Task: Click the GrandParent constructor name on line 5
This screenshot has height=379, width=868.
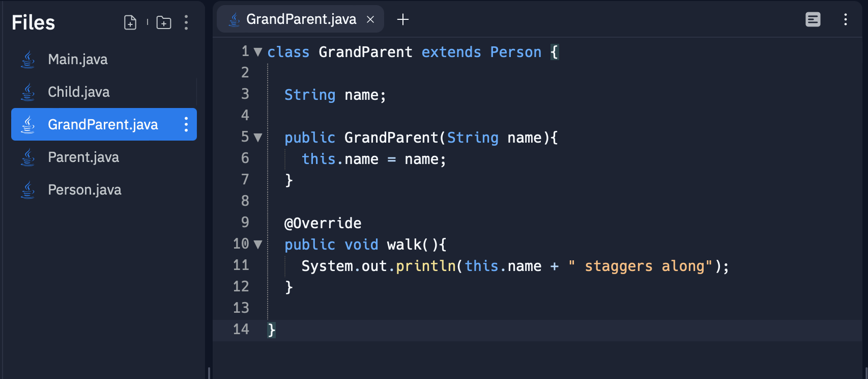Action: (391, 138)
